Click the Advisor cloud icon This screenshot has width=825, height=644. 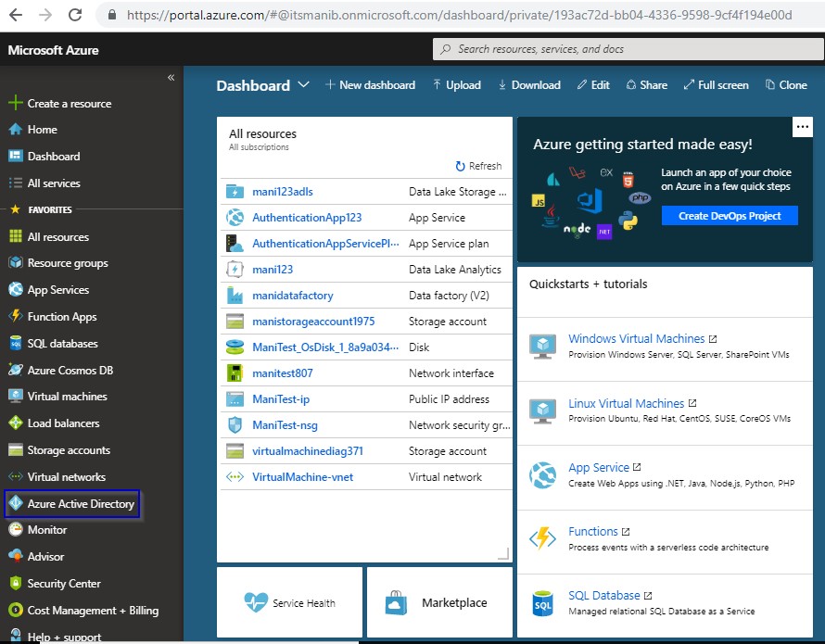point(16,556)
